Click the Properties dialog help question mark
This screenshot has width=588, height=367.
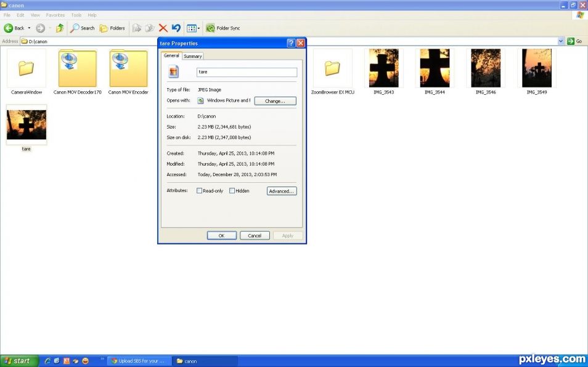(291, 43)
